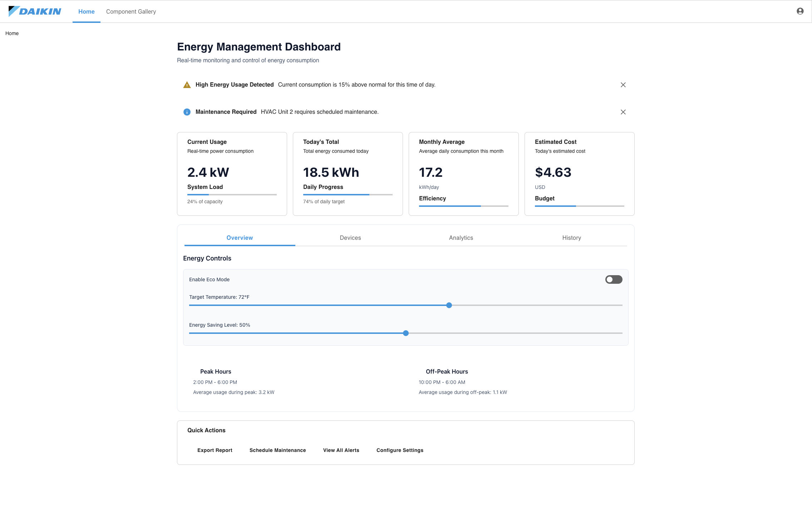Open Configure Settings

[400, 450]
